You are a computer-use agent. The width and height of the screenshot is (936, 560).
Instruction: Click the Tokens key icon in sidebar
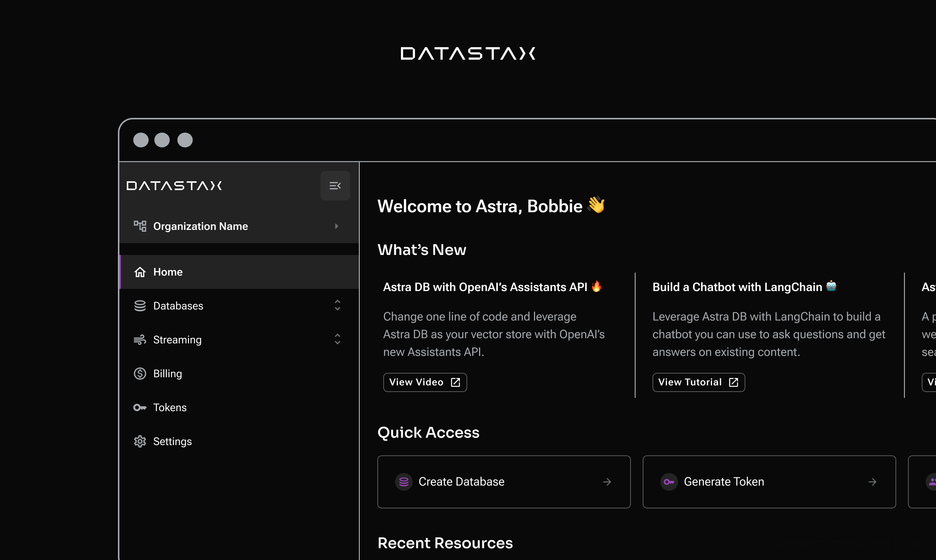(x=140, y=407)
